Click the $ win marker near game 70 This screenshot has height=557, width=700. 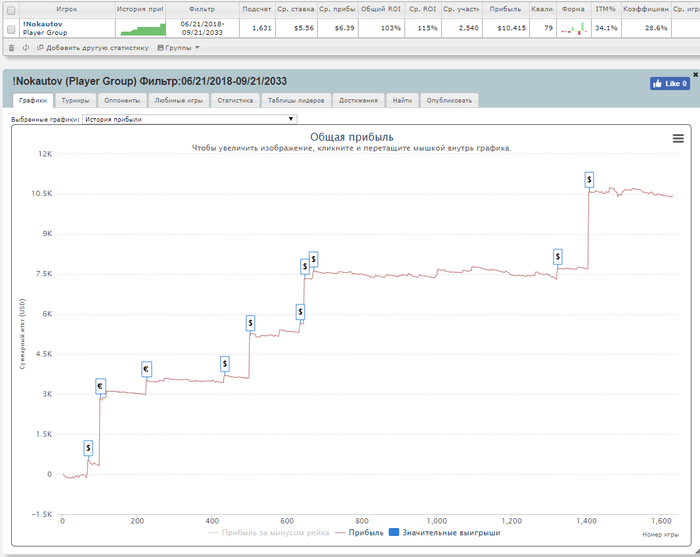click(x=88, y=448)
